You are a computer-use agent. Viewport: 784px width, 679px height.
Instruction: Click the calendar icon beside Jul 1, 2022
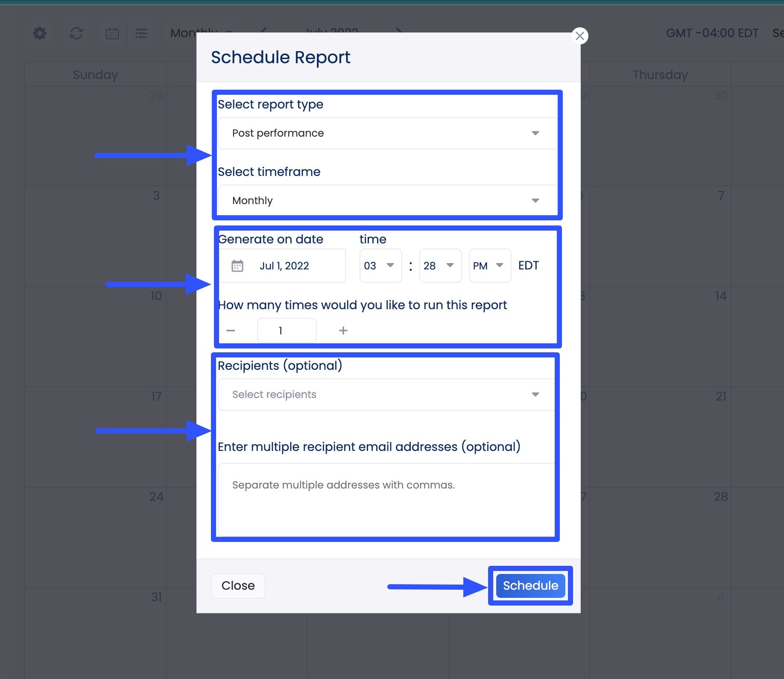(238, 265)
